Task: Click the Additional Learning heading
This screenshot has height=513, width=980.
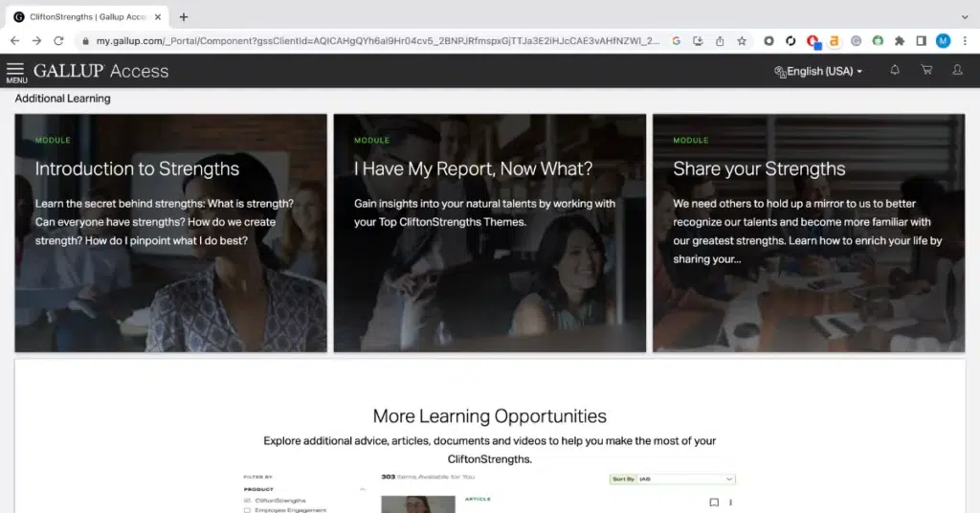Action: tap(62, 99)
